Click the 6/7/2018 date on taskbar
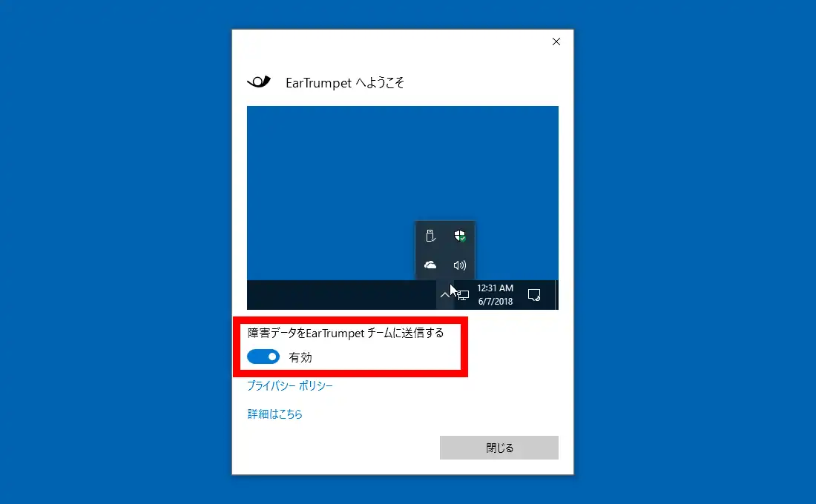The height and width of the screenshot is (504, 816). (x=495, y=302)
